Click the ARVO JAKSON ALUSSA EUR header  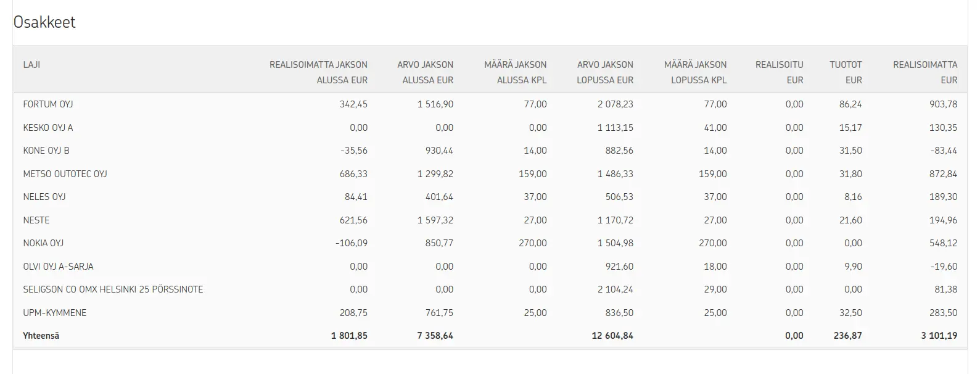coord(425,72)
